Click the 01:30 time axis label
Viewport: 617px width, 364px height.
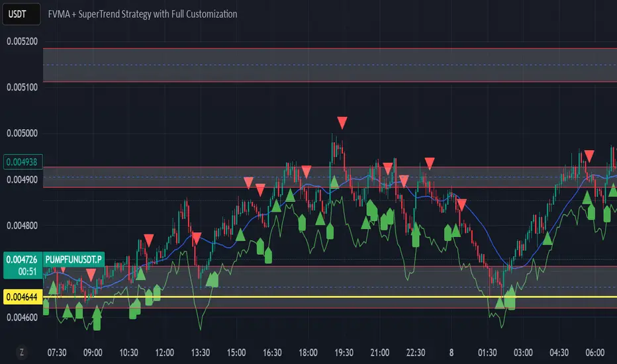pos(487,353)
